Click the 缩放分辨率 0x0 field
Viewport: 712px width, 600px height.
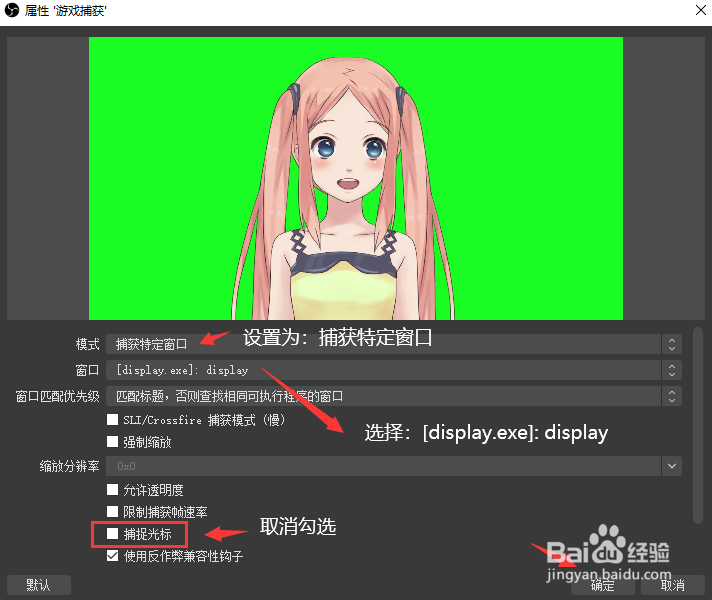coord(383,466)
